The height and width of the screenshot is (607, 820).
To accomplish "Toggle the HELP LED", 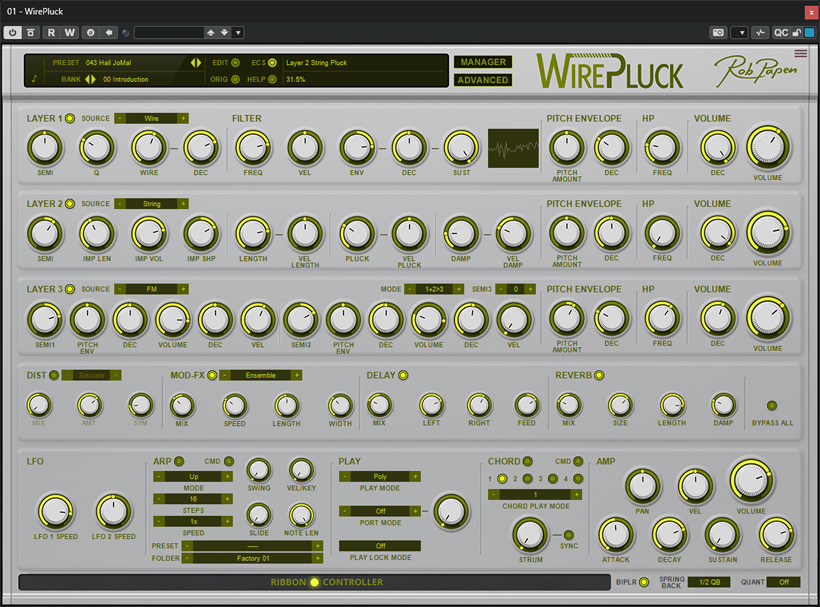I will click(272, 79).
